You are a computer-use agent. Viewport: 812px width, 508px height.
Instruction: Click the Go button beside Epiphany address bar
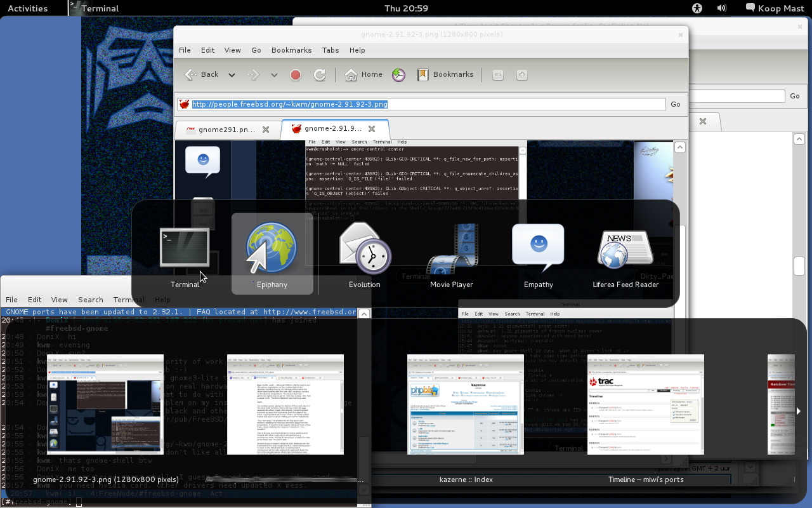(x=676, y=104)
